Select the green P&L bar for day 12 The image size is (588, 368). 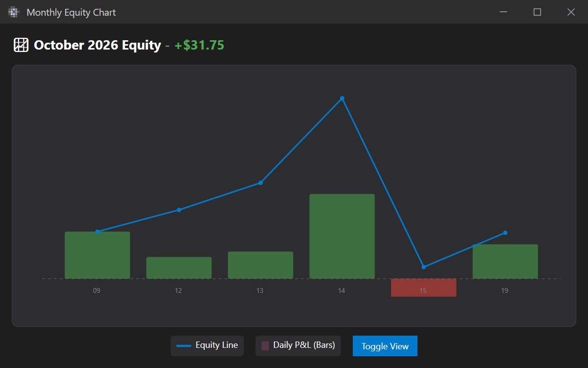click(x=179, y=268)
